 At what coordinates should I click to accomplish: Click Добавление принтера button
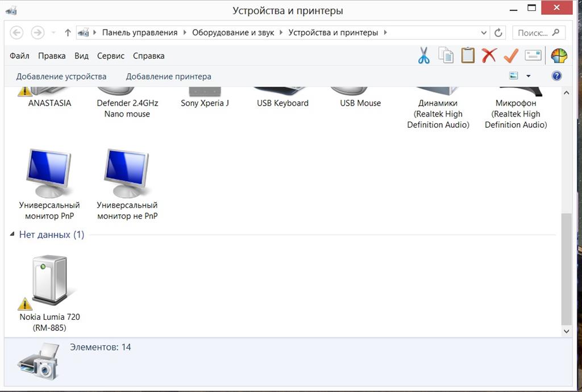click(168, 76)
